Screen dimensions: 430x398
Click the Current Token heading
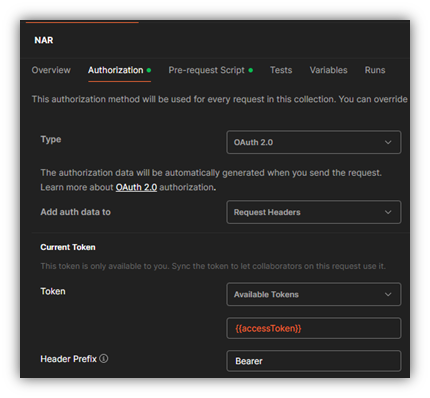click(x=68, y=247)
